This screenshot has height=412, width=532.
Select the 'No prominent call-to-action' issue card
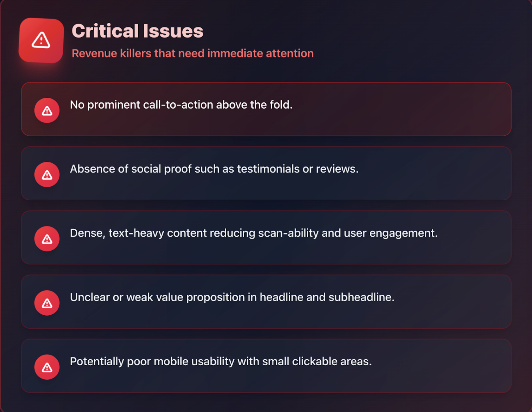pyautogui.click(x=266, y=109)
